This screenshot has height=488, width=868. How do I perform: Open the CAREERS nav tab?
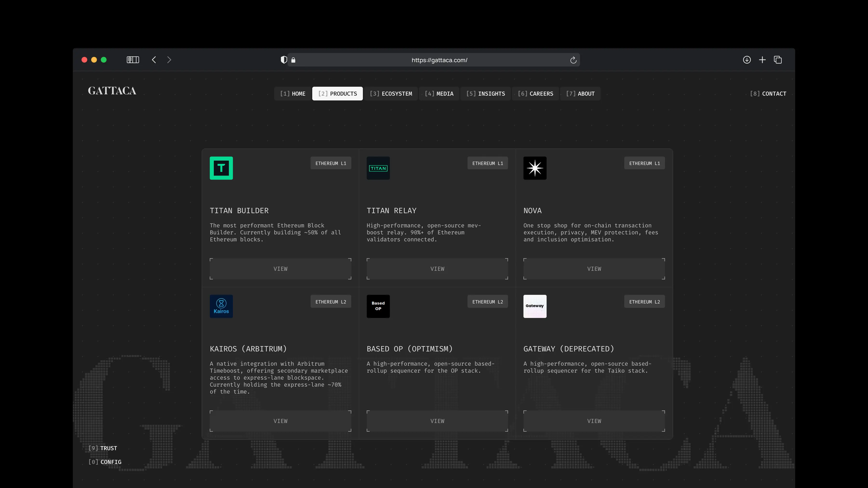(536, 93)
